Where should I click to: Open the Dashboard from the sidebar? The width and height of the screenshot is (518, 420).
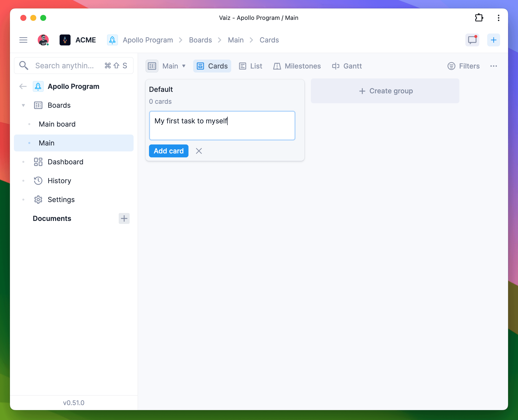[x=65, y=162]
